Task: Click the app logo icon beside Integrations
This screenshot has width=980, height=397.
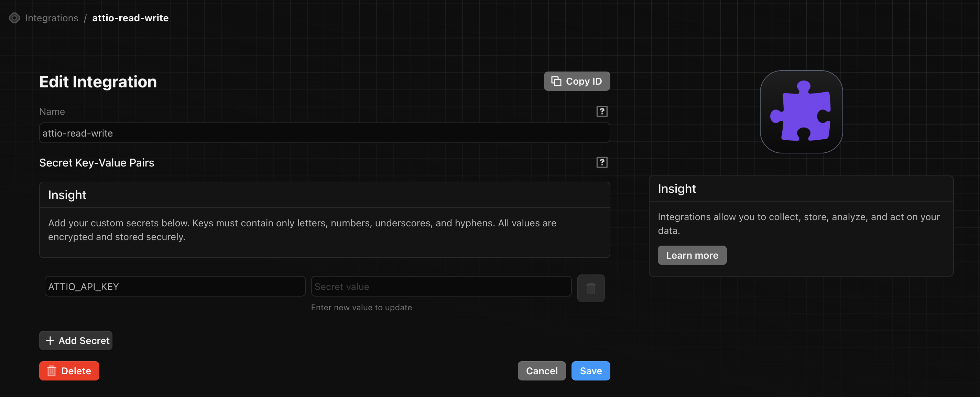Action: pyautogui.click(x=14, y=18)
